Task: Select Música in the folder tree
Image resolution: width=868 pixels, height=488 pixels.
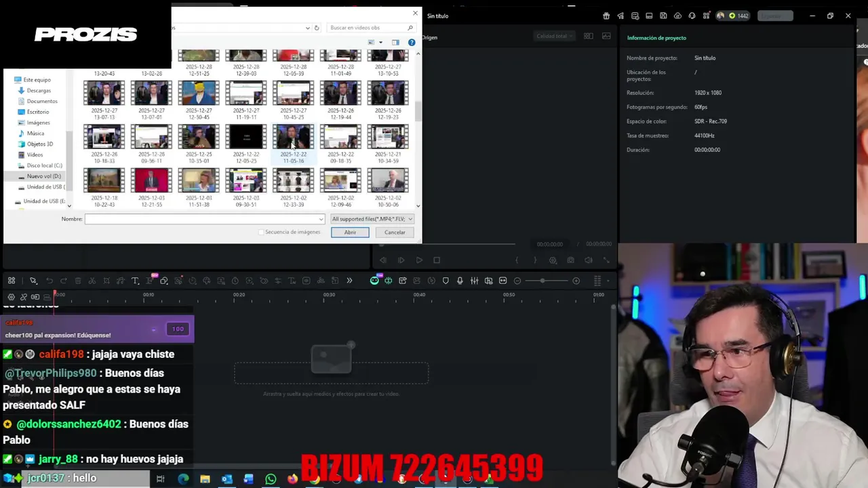Action: [35, 134]
